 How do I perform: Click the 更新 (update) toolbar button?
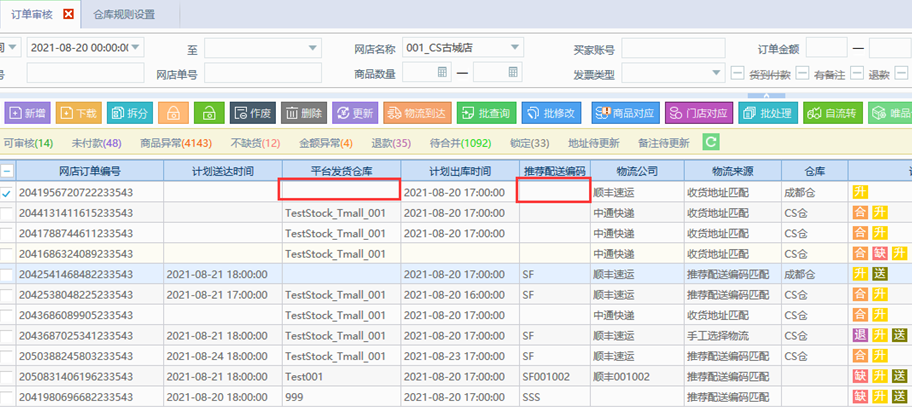(355, 113)
